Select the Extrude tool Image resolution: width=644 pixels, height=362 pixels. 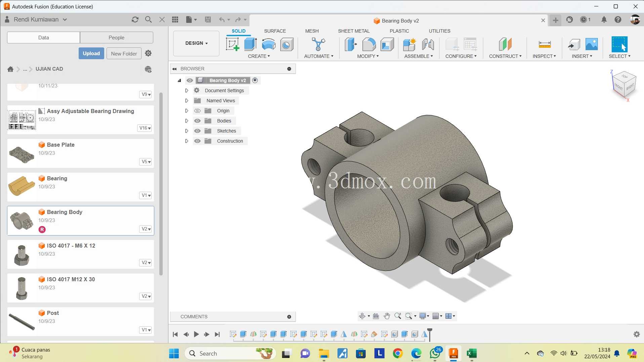pos(250,44)
